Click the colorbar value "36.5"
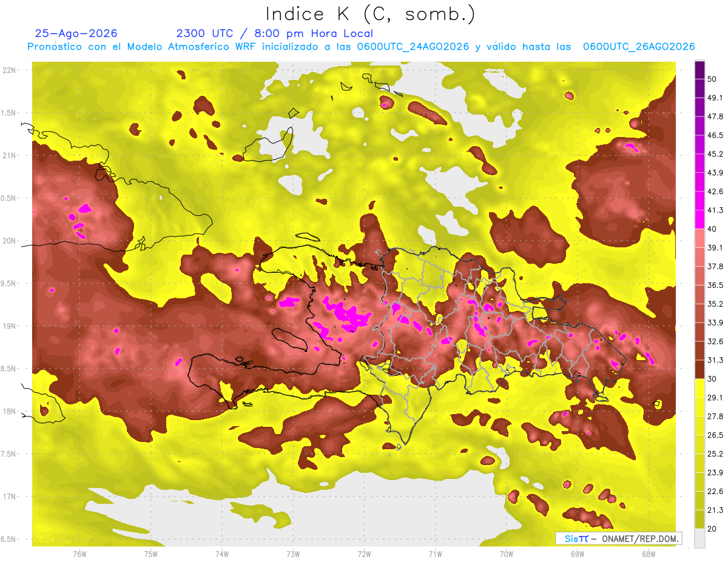 (x=715, y=286)
